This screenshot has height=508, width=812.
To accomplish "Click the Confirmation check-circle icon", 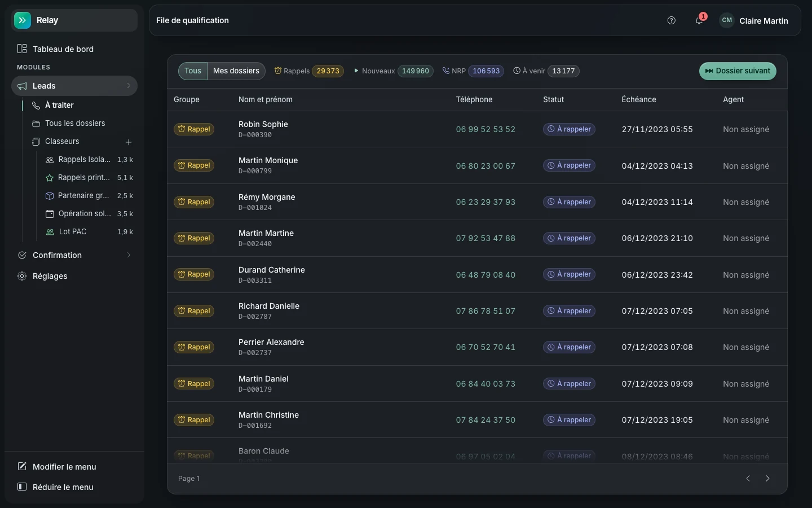I will 22,255.
